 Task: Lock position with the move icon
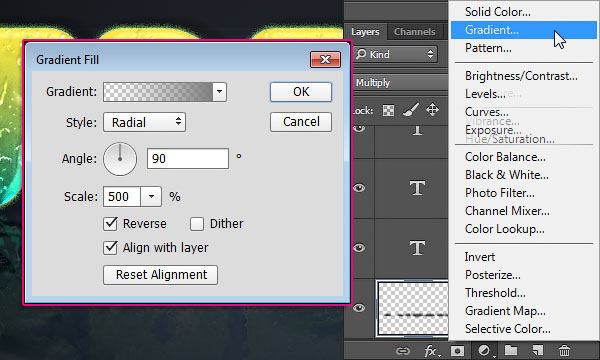[432, 110]
